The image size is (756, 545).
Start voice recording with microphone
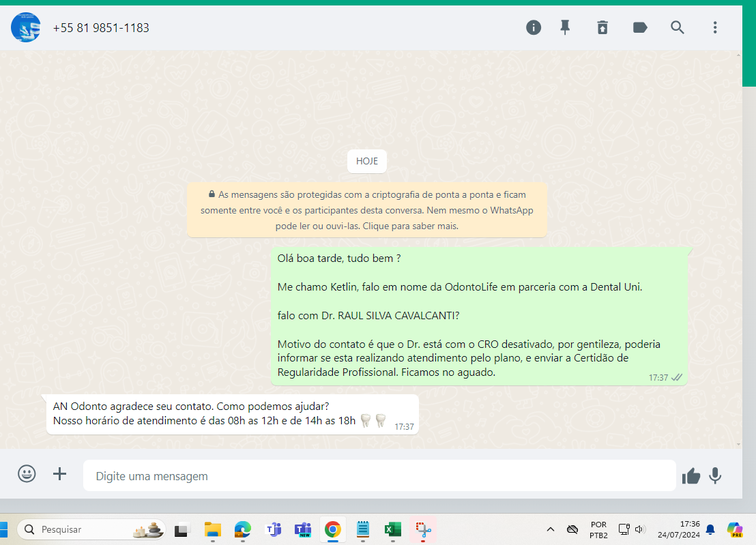(x=715, y=475)
